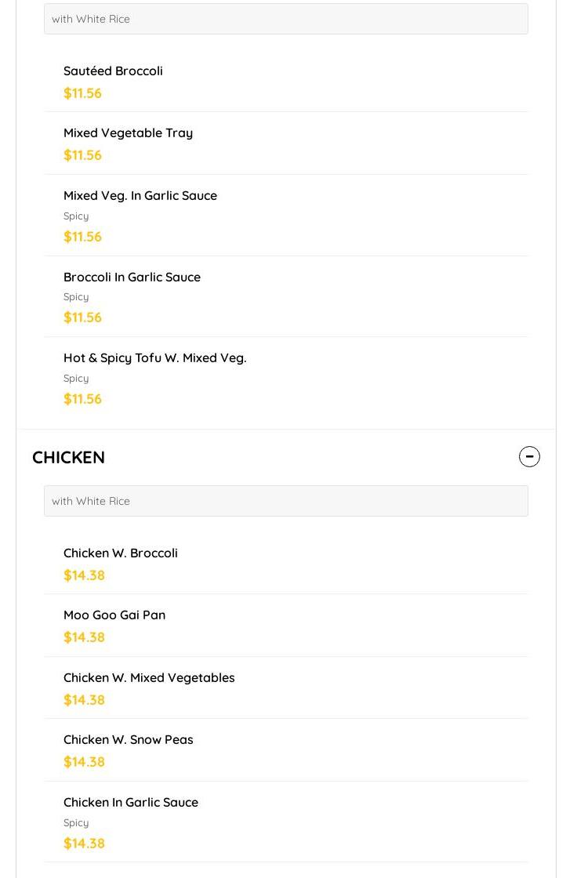This screenshot has width=588, height=878.
Task: Open Chicken In Garlic Sauce item
Action: tap(130, 802)
